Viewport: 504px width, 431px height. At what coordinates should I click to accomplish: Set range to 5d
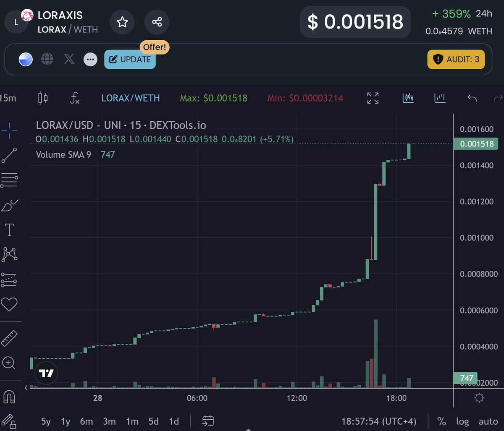point(154,421)
